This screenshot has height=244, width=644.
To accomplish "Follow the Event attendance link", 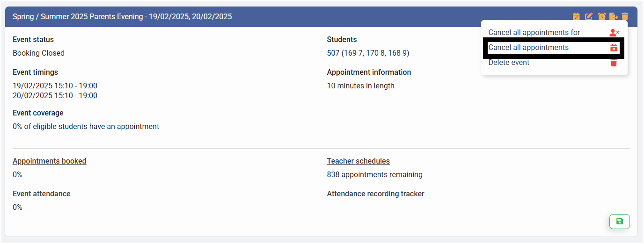I will click(42, 194).
